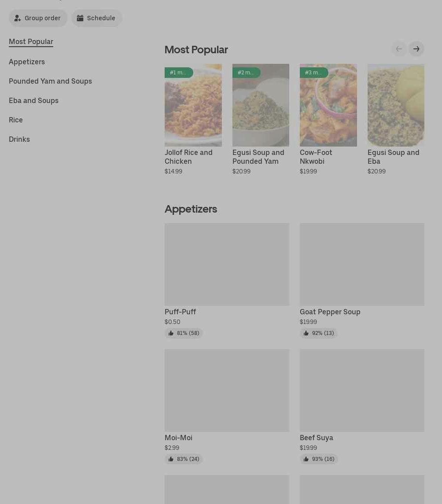This screenshot has height=504, width=442.
Task: Go to Pounded Yam and Soups section
Action: click(50, 81)
